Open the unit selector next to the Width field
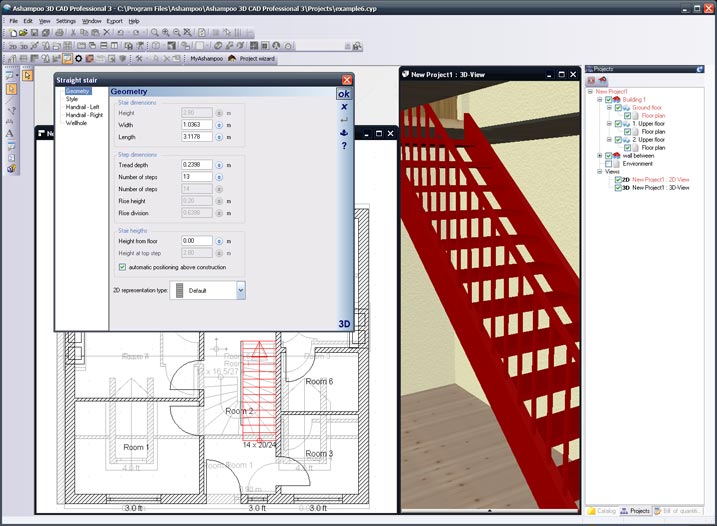The image size is (717, 526). pos(219,125)
